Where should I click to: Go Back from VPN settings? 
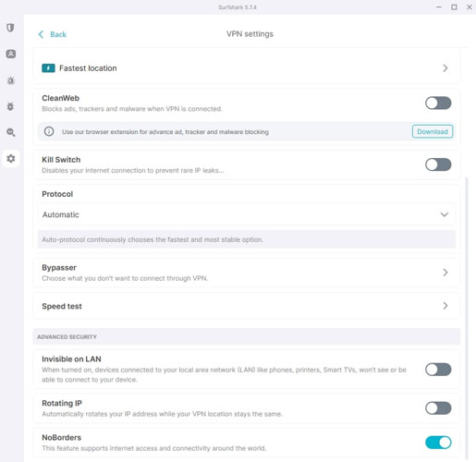53,34
